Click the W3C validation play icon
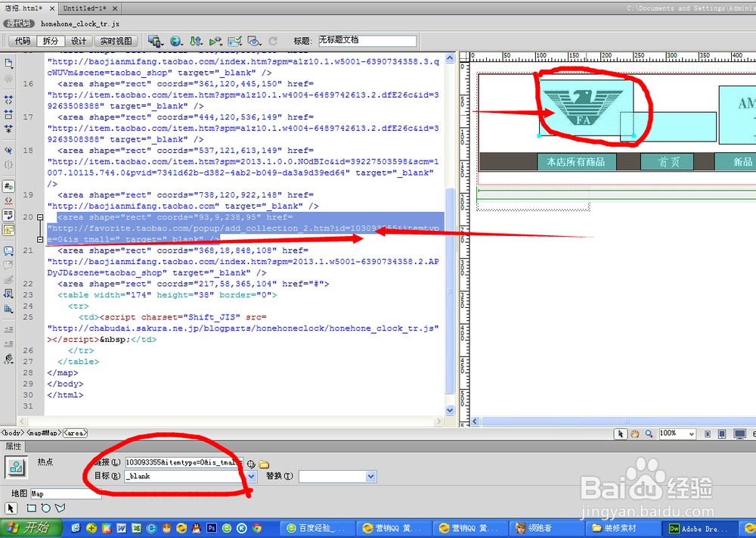This screenshot has height=538, width=756. [x=215, y=42]
